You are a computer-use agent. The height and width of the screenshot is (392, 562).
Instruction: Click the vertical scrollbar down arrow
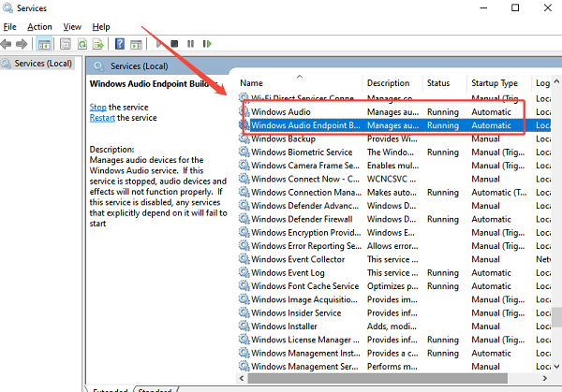click(x=556, y=367)
